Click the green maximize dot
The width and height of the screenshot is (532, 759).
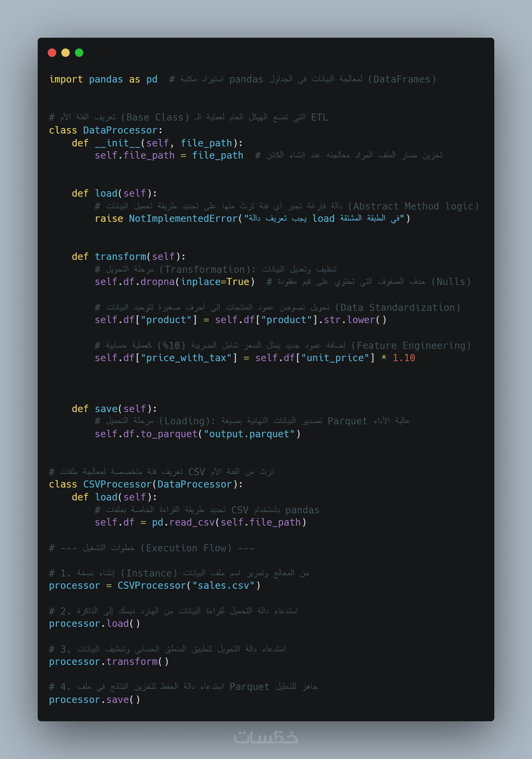(79, 53)
